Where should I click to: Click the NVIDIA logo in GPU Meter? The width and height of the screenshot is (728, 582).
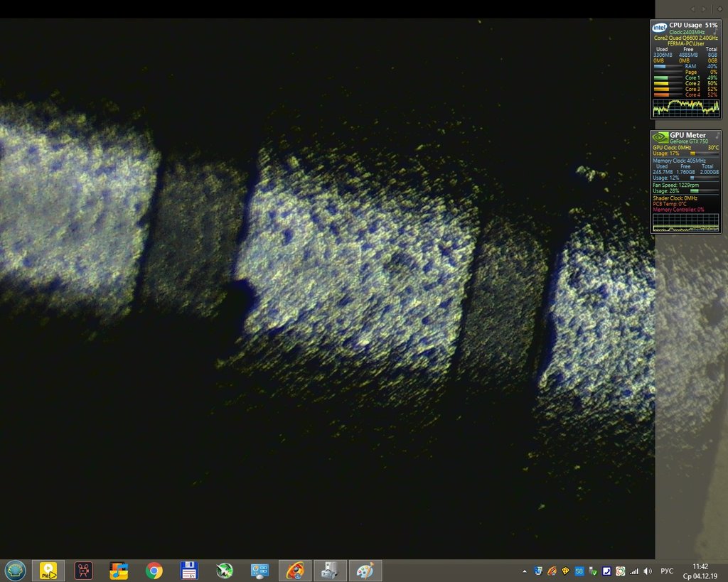point(659,136)
